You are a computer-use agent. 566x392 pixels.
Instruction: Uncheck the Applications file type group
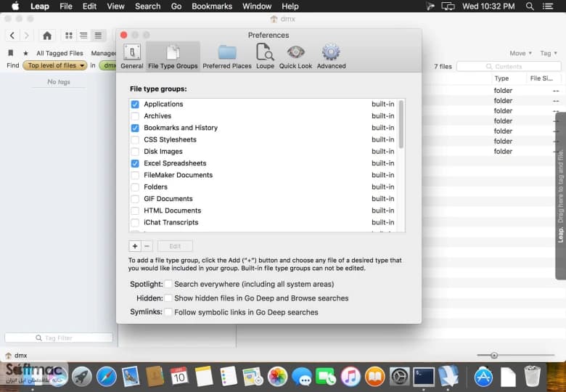pyautogui.click(x=135, y=105)
